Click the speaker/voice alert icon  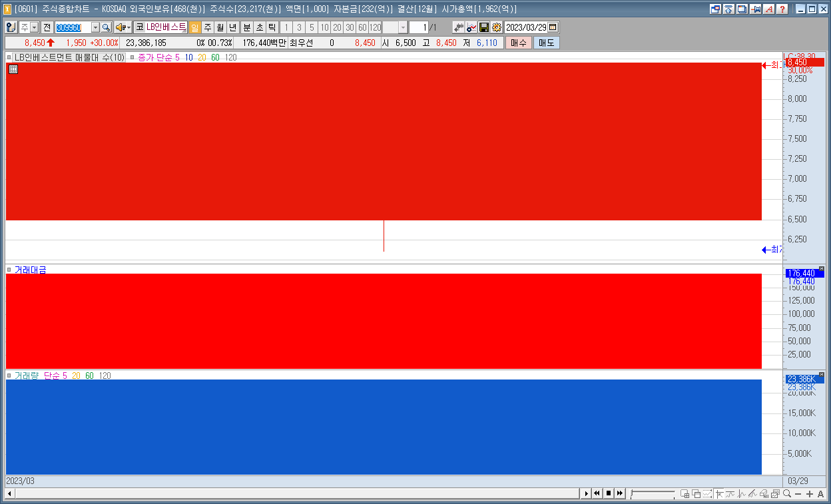point(120,27)
